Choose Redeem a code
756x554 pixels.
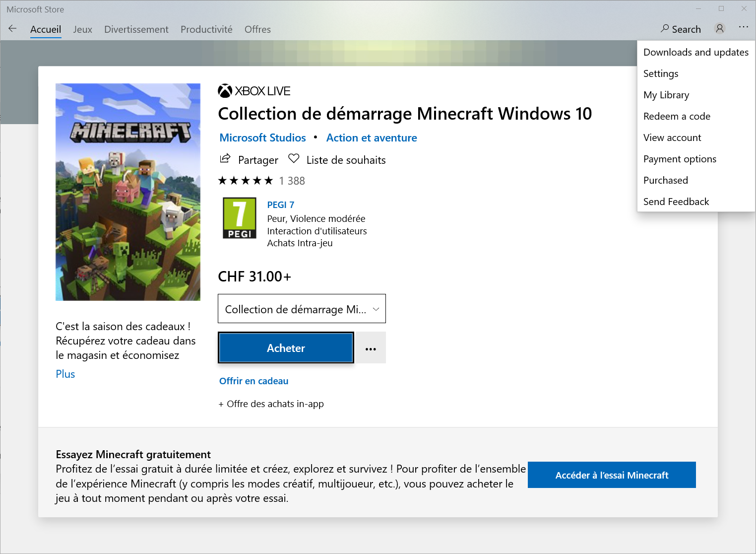[696, 116]
